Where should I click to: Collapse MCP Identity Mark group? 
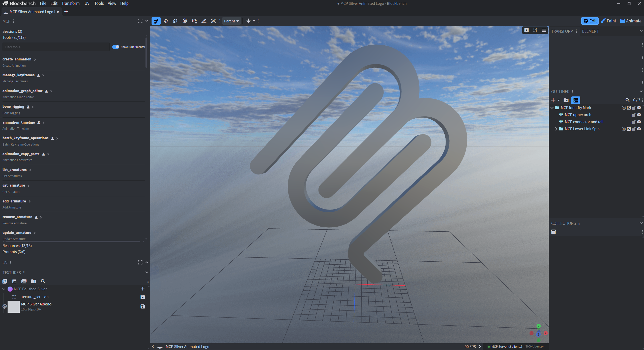[x=552, y=108]
